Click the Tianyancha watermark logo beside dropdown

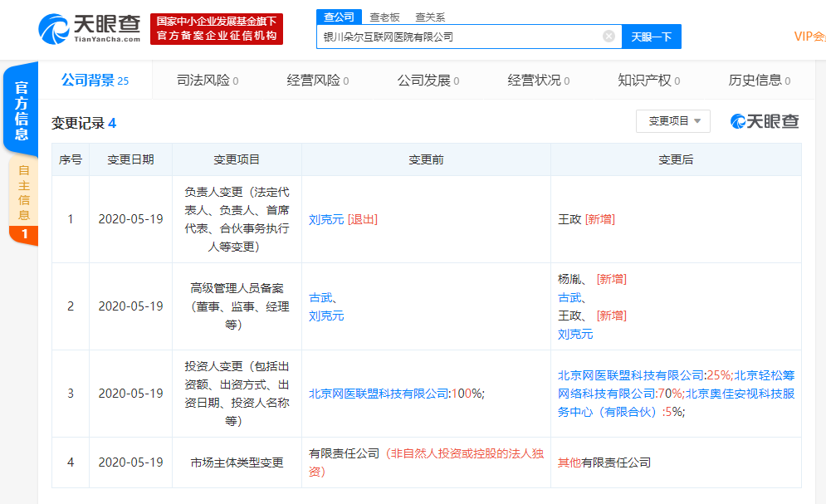[x=765, y=121]
